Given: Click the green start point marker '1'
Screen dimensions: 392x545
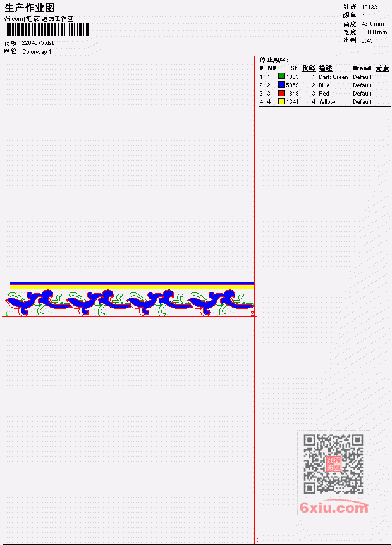Looking at the screenshot, I should pyautogui.click(x=6, y=314).
